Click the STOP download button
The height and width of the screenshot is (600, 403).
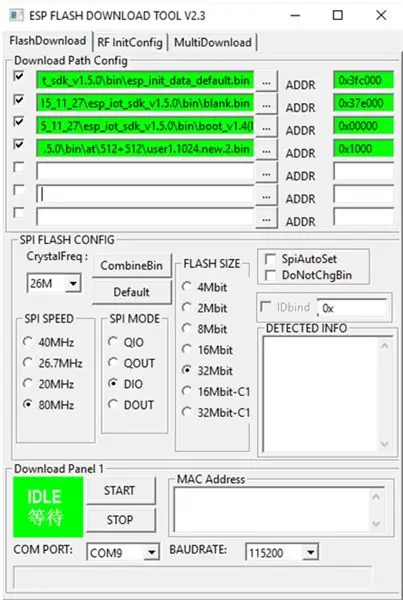tap(120, 520)
